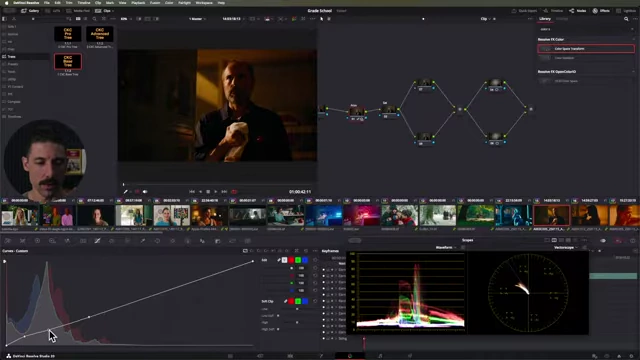Viewport: 640px width, 360px height.
Task: Open the Playback menu
Action: [x=138, y=2]
